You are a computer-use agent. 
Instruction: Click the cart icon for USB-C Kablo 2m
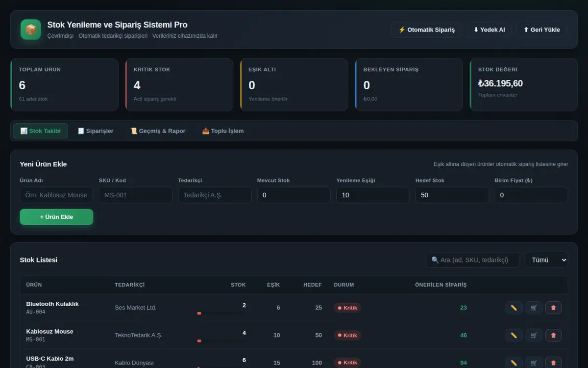(x=534, y=363)
